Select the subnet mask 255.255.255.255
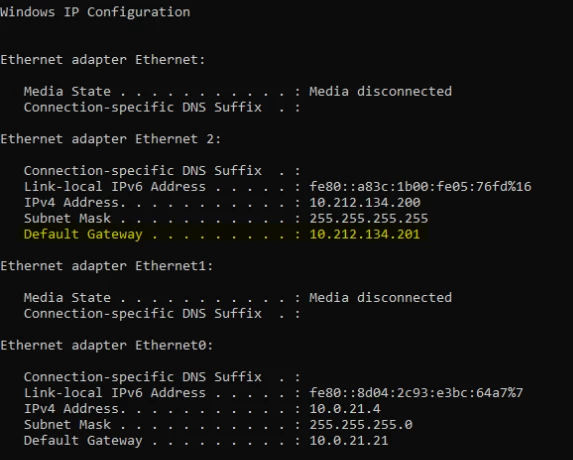The width and height of the screenshot is (573, 460). [x=368, y=218]
